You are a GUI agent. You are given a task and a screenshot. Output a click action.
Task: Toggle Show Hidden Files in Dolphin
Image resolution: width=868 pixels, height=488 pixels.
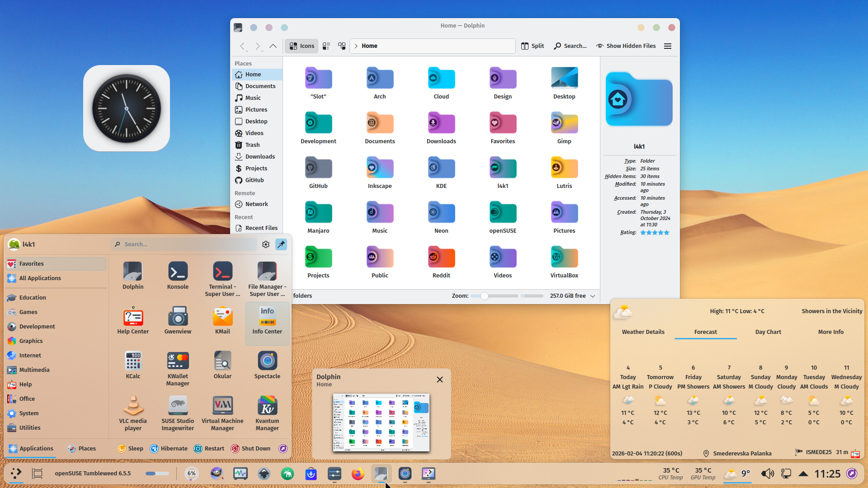tap(626, 46)
